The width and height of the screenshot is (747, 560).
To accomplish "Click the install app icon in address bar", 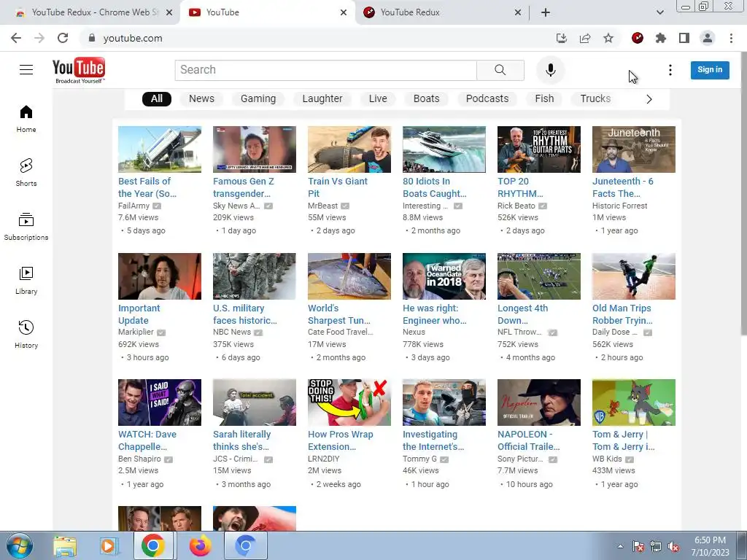I will tap(562, 38).
